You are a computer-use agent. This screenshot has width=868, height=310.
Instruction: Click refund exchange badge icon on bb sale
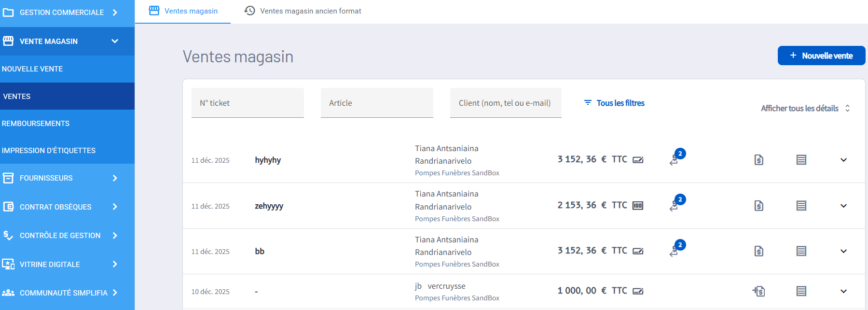pyautogui.click(x=676, y=249)
